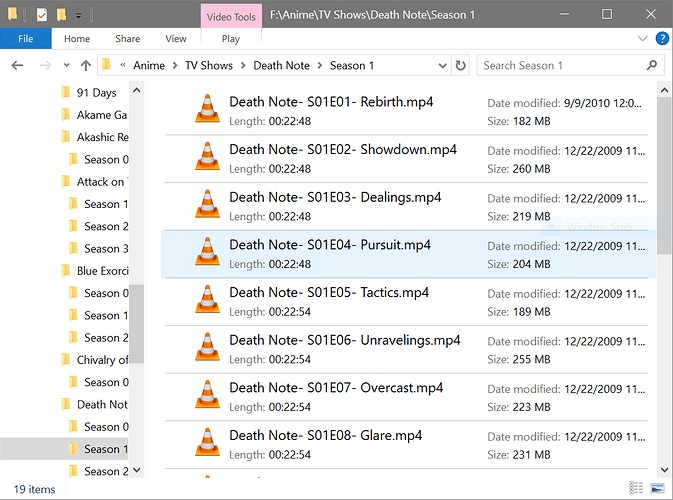Image resolution: width=673 pixels, height=500 pixels.
Task: Switch to large icons view in status bar
Action: tap(656, 488)
